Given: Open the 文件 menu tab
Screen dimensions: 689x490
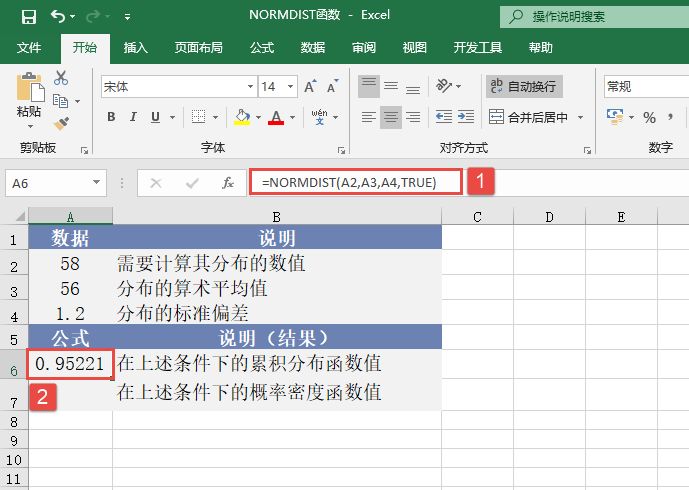Looking at the screenshot, I should coord(29,47).
